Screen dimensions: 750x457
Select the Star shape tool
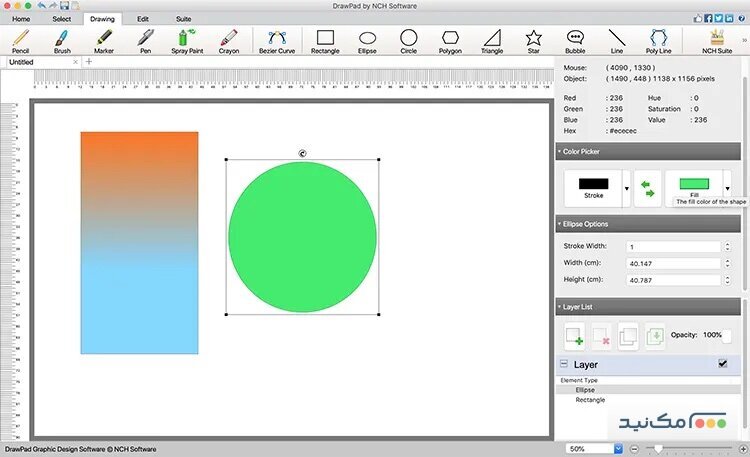click(x=533, y=41)
